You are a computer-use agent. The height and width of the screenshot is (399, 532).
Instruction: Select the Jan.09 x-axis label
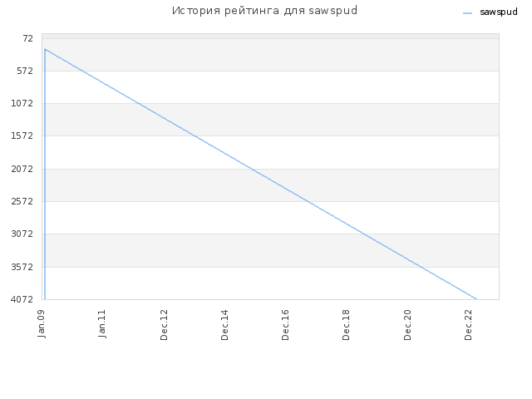click(x=42, y=323)
